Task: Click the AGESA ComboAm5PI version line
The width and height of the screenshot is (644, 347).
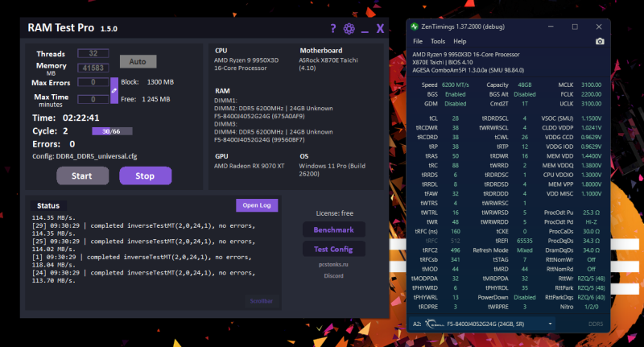Action: click(469, 70)
